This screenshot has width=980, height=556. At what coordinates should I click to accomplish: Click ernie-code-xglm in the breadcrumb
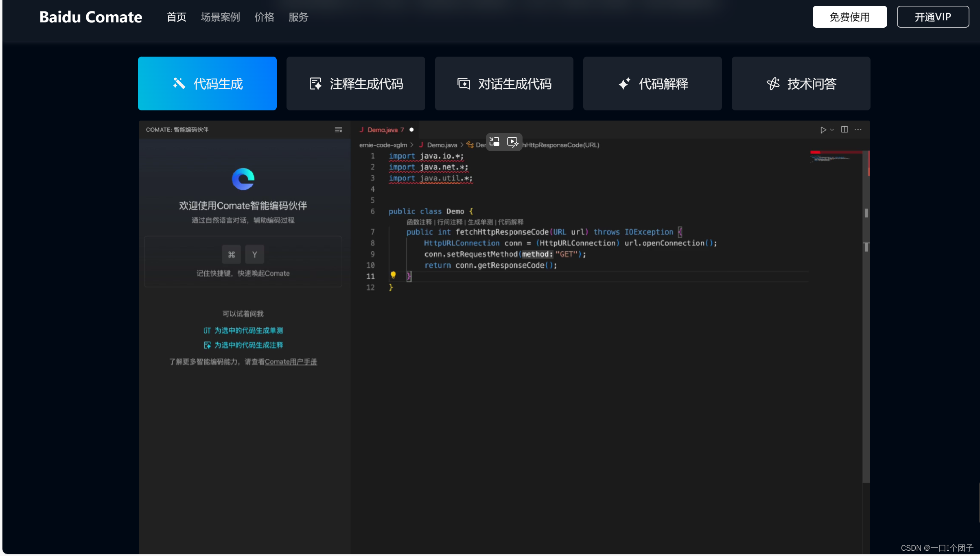point(383,145)
